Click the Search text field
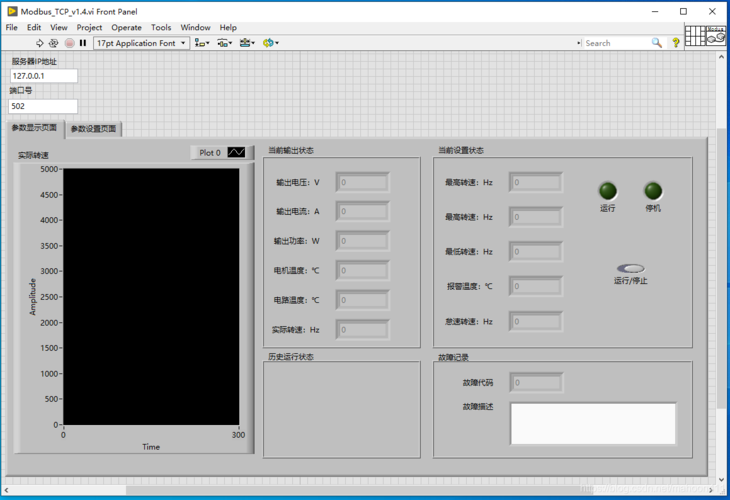 (x=616, y=43)
